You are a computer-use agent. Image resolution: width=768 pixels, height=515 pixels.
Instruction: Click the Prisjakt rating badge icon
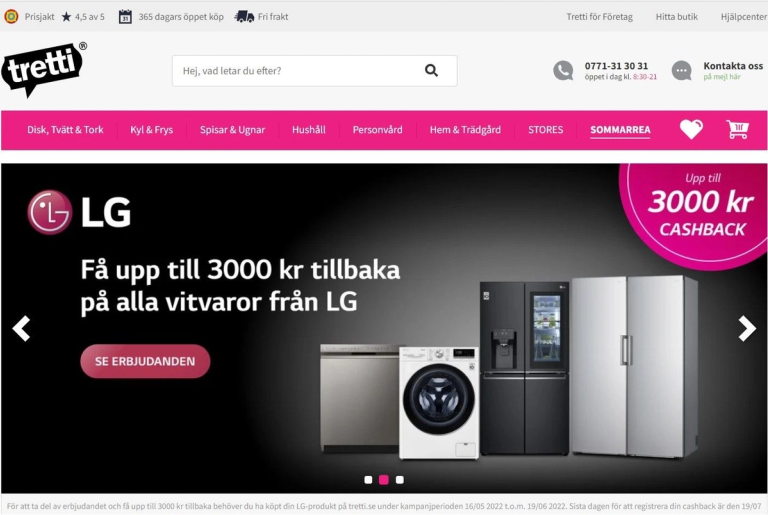(x=11, y=17)
